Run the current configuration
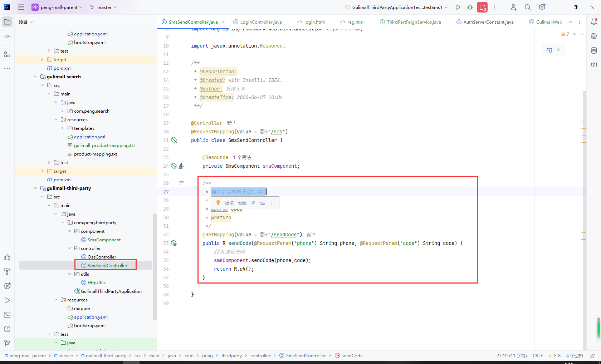 (458, 7)
